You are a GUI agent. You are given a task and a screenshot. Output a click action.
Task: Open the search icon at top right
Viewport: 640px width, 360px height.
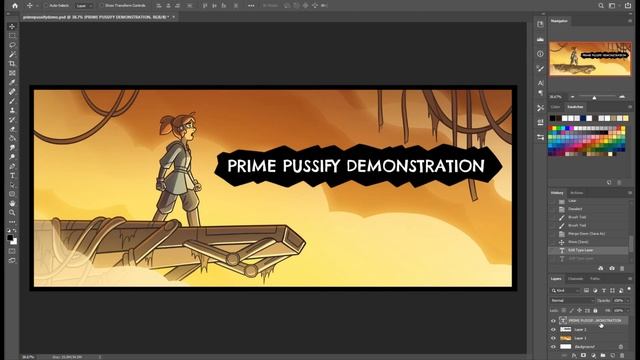pyautogui.click(x=601, y=6)
